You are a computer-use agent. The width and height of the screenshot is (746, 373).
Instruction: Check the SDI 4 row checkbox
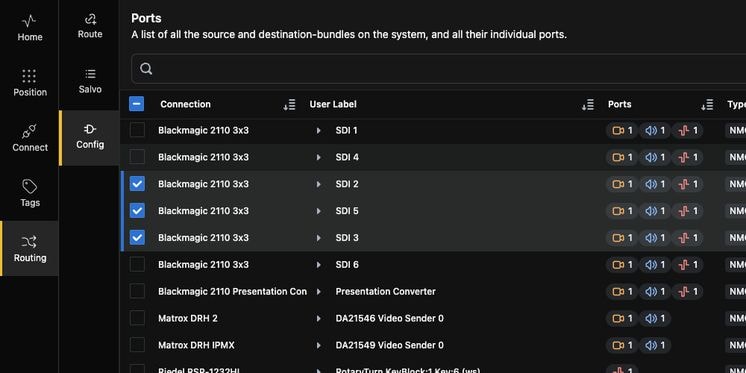[137, 157]
